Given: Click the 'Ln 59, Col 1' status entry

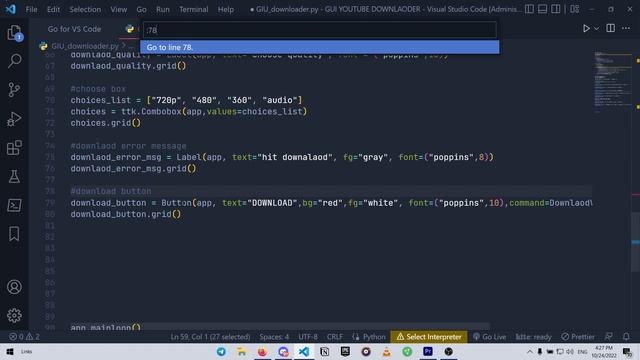Looking at the screenshot, I should click(210, 337).
